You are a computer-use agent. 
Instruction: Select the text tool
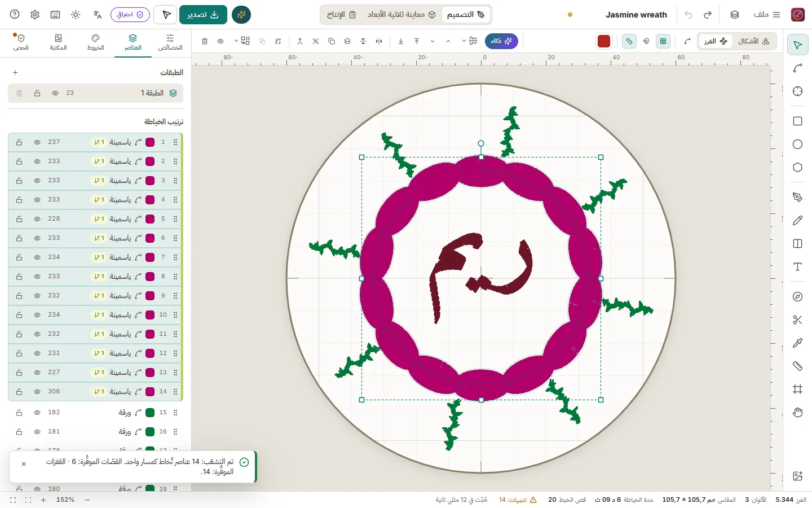[797, 267]
